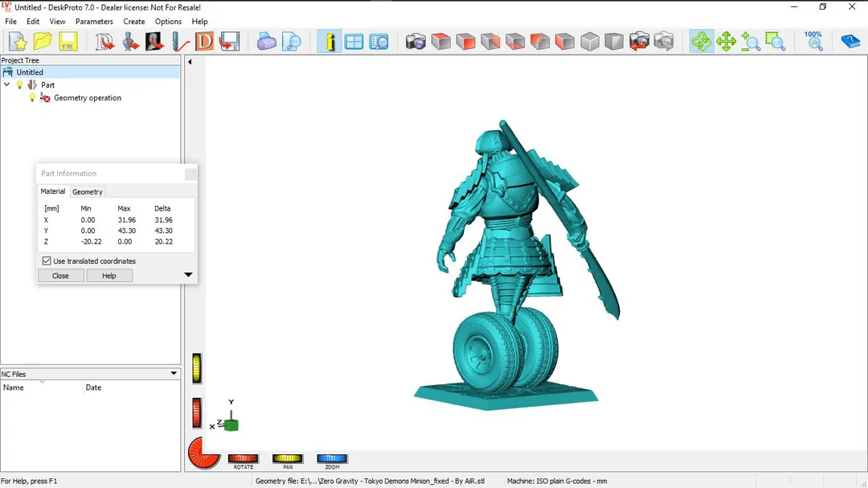
Task: Open the View menu
Action: point(57,22)
